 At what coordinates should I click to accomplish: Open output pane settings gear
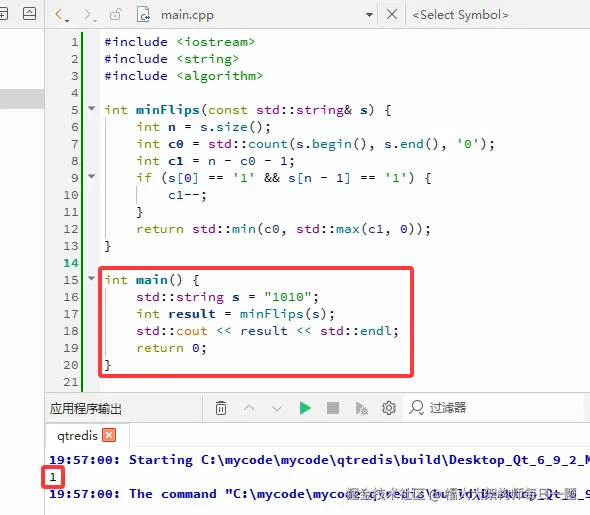click(x=389, y=408)
